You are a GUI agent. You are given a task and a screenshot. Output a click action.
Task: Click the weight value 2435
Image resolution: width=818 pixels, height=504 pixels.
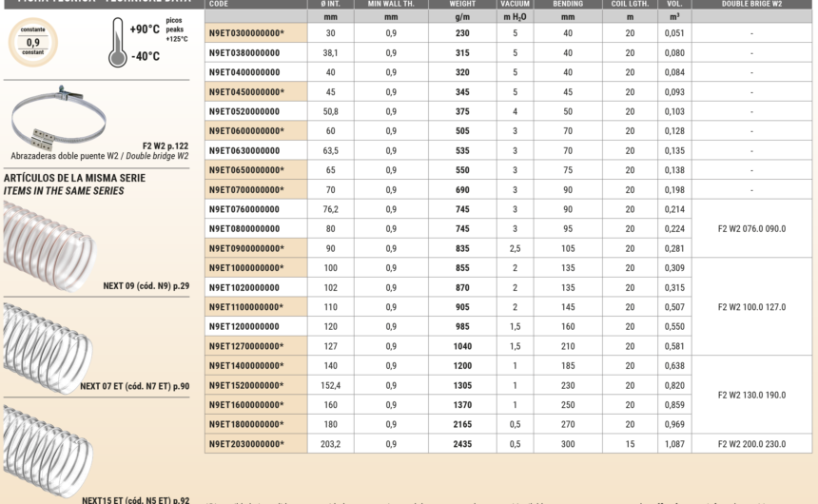pos(462,443)
